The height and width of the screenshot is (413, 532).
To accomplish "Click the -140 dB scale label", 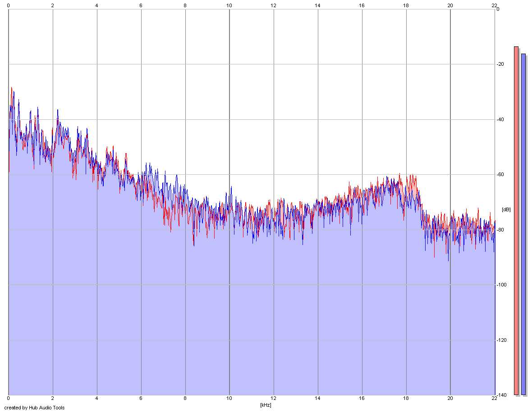I will click(501, 395).
